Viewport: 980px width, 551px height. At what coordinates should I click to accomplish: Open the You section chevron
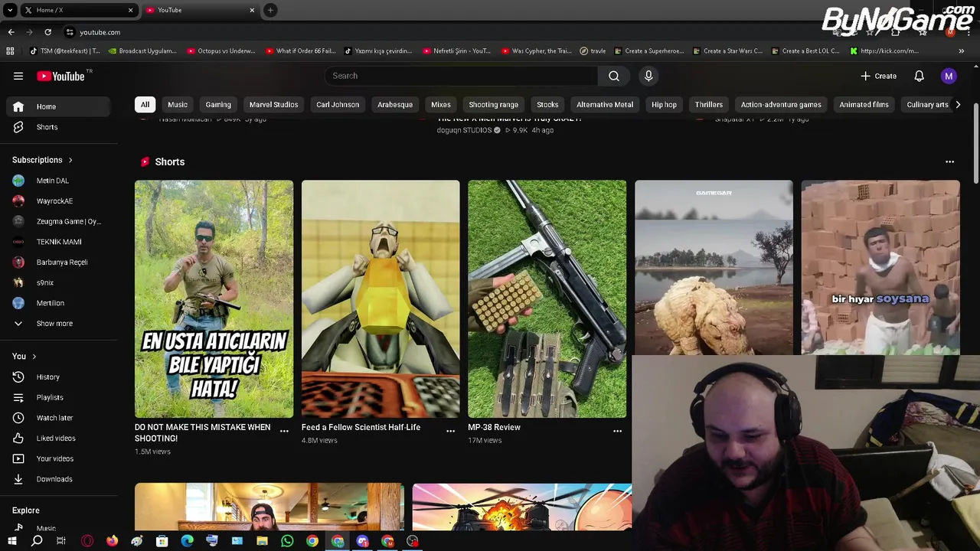click(x=34, y=357)
